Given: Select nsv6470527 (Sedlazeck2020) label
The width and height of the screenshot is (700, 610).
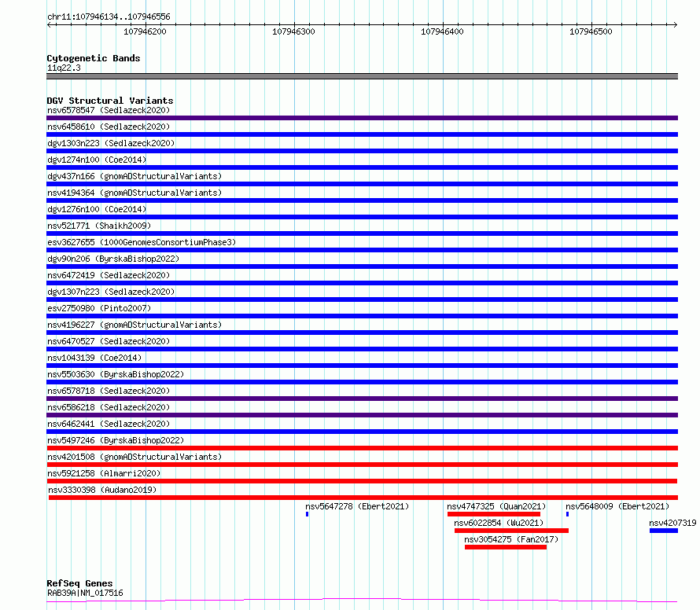Looking at the screenshot, I should (109, 341).
